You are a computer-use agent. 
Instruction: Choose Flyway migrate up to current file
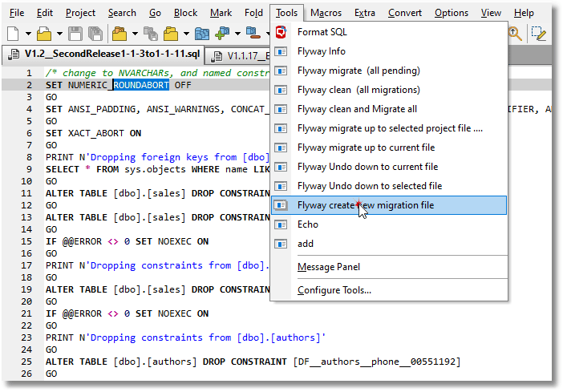pyautogui.click(x=389, y=148)
